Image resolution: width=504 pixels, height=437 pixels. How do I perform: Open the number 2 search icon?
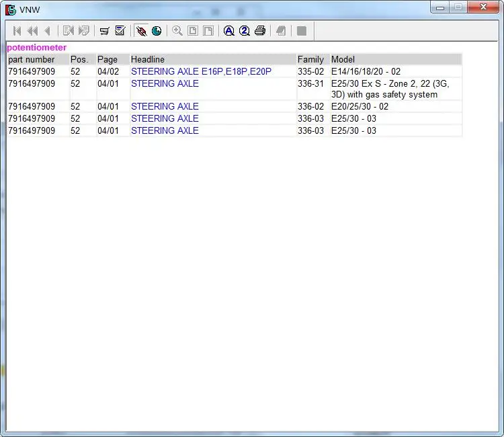[x=245, y=31]
